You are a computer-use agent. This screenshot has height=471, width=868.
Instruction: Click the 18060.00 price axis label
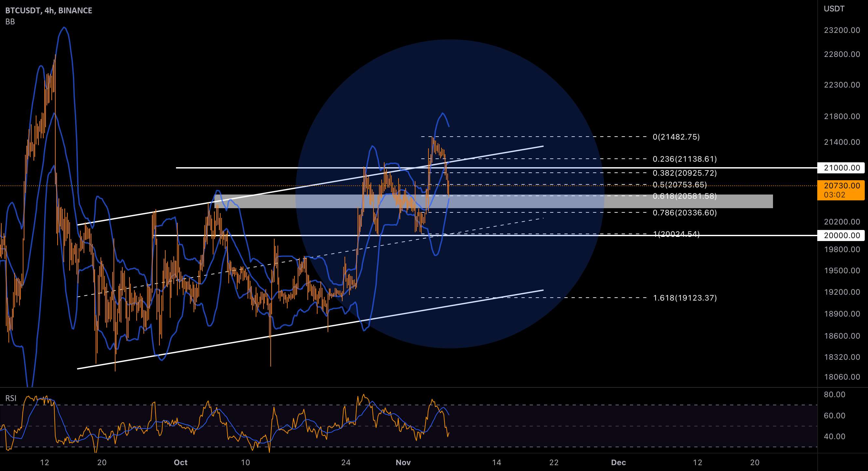tap(842, 377)
